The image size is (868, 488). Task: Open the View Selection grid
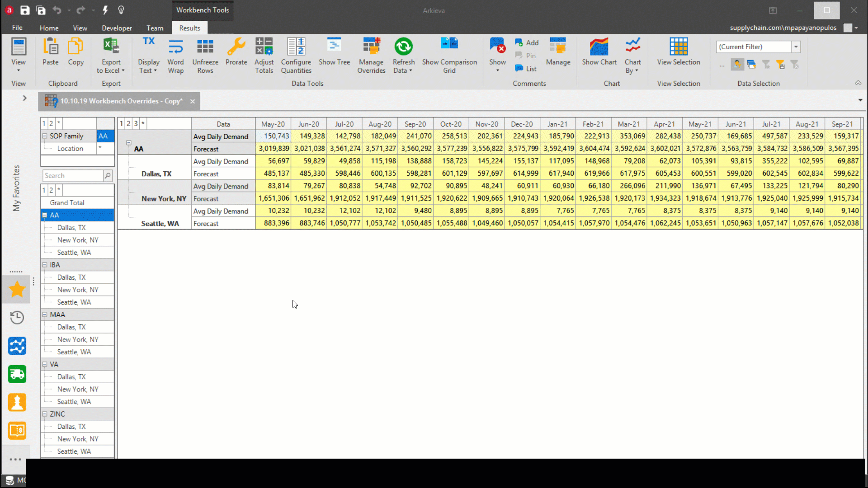point(679,52)
